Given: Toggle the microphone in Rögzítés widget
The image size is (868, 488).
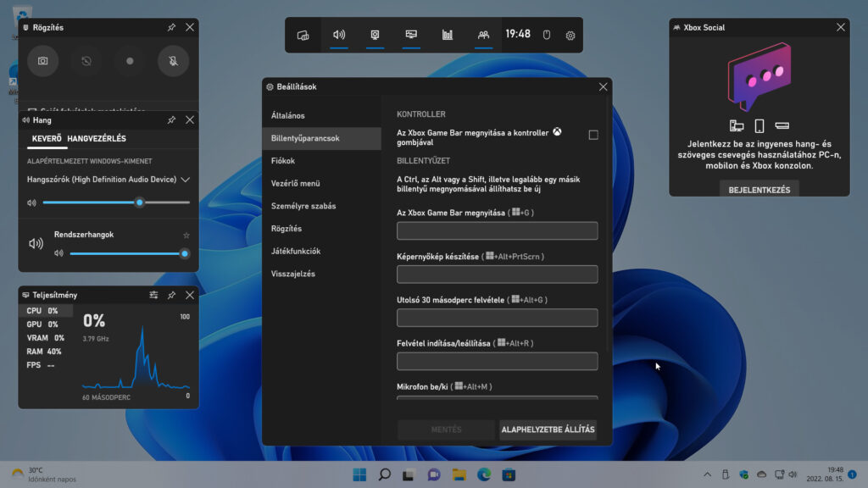Looking at the screenshot, I should [173, 61].
